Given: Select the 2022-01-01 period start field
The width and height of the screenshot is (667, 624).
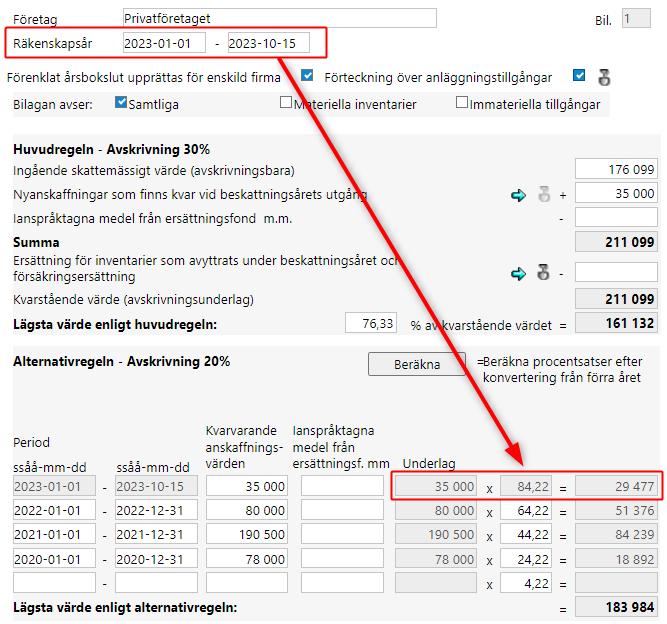Looking at the screenshot, I should 54,510.
